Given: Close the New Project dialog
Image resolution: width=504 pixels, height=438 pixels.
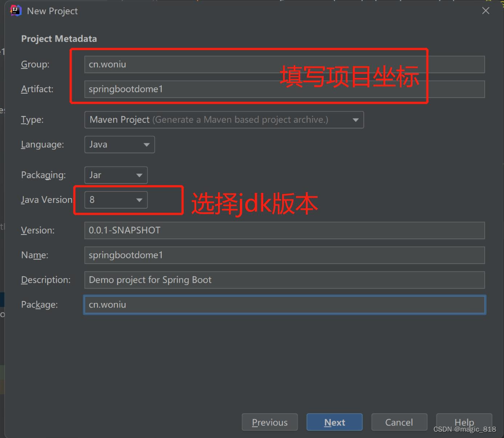Looking at the screenshot, I should click(486, 11).
